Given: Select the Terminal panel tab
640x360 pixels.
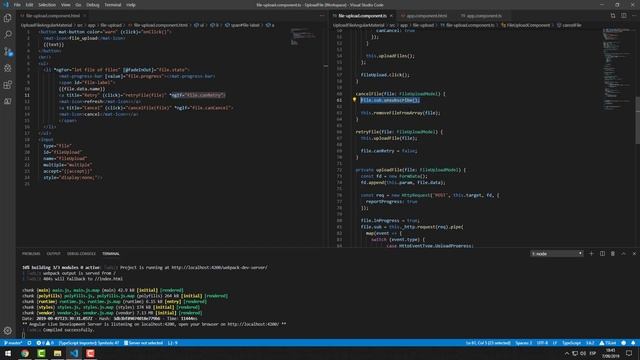Looking at the screenshot, I should (111, 253).
